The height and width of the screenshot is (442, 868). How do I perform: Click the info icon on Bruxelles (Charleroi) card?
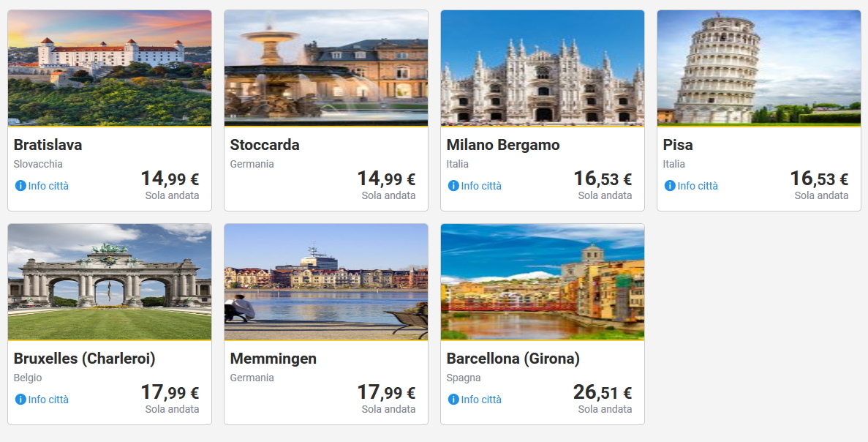point(20,400)
